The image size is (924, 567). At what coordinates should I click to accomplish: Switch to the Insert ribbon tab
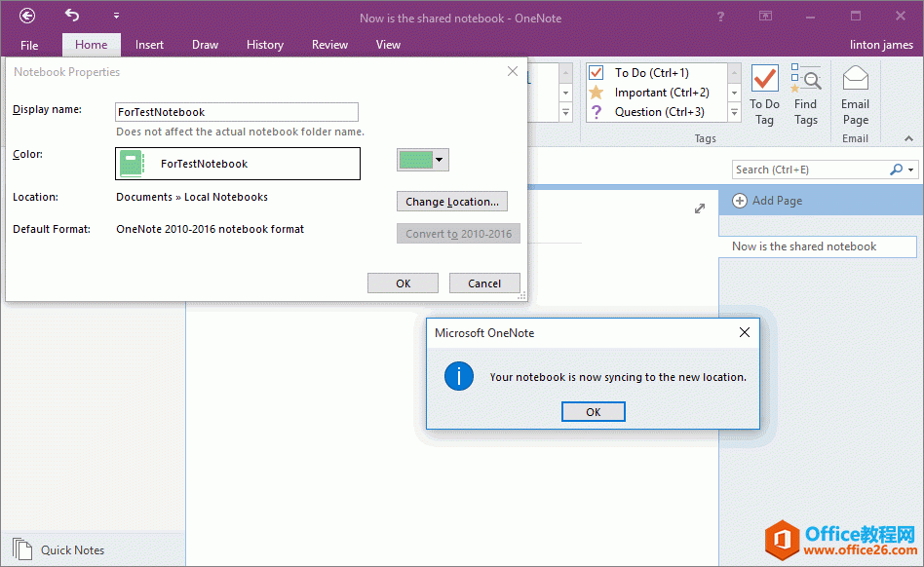[149, 45]
